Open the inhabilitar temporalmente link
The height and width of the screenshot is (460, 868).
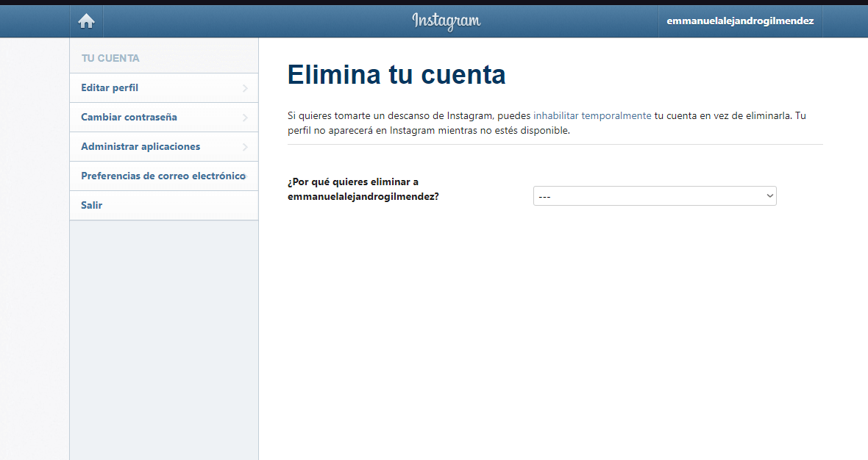pyautogui.click(x=591, y=115)
